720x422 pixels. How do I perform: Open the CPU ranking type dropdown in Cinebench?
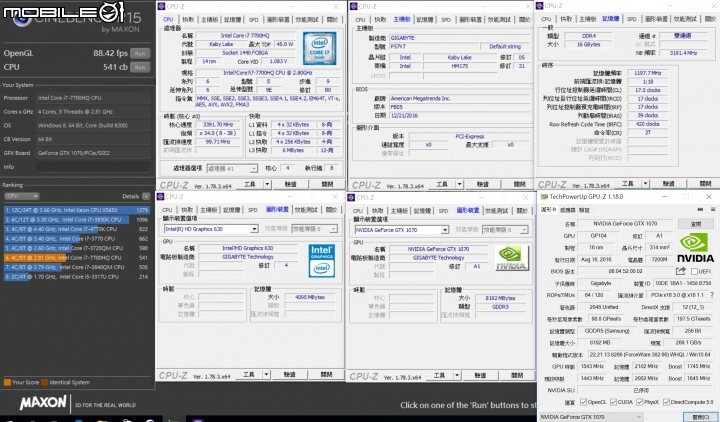click(22, 196)
